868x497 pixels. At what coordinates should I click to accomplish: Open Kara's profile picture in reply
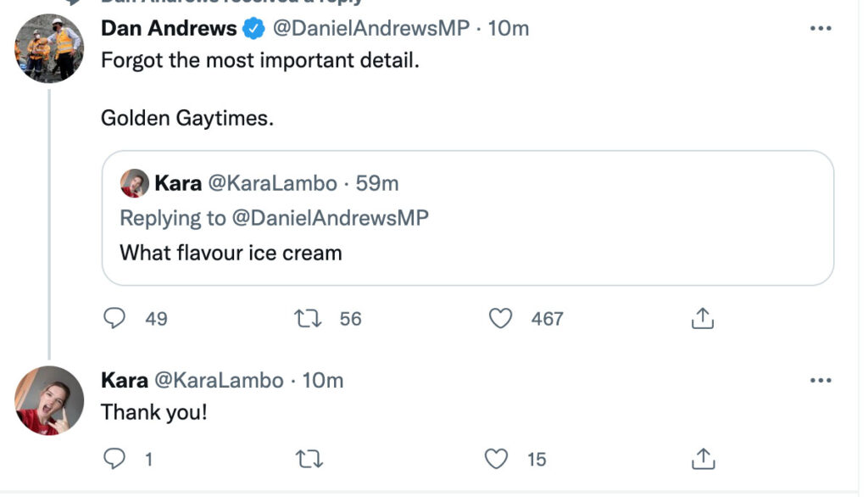49,400
